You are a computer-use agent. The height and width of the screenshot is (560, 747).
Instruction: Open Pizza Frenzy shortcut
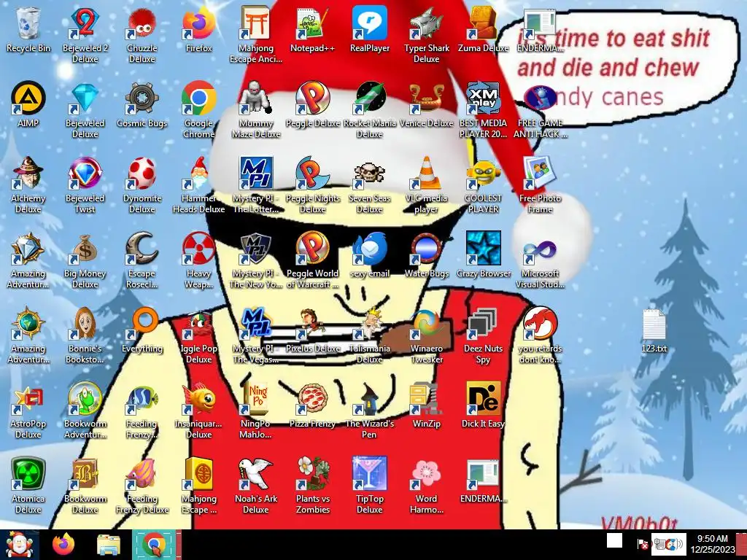tap(312, 405)
